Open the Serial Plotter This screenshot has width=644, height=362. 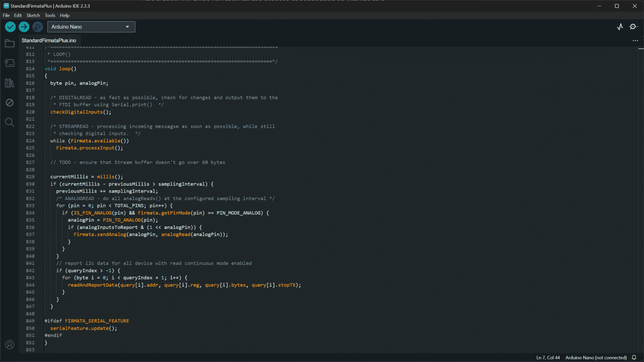point(620,26)
